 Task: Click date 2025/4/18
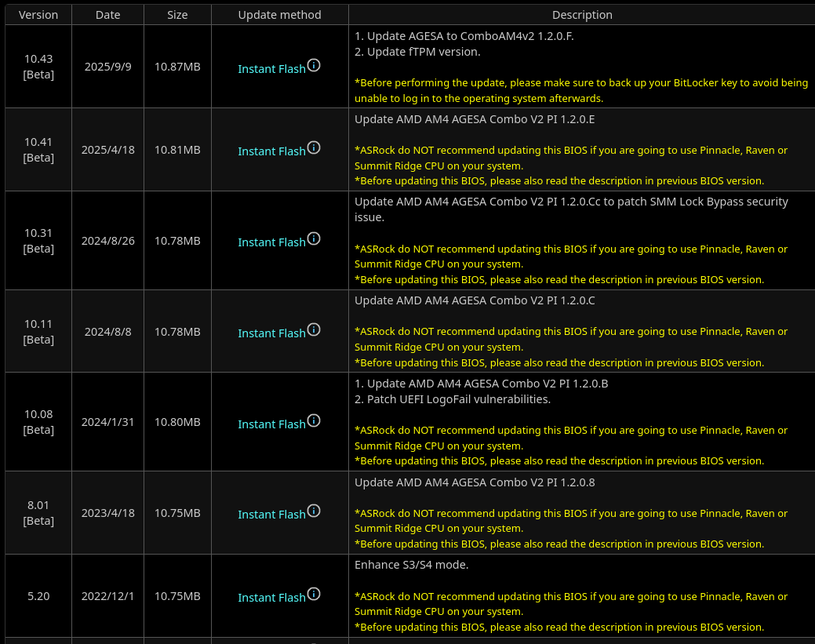[107, 150]
